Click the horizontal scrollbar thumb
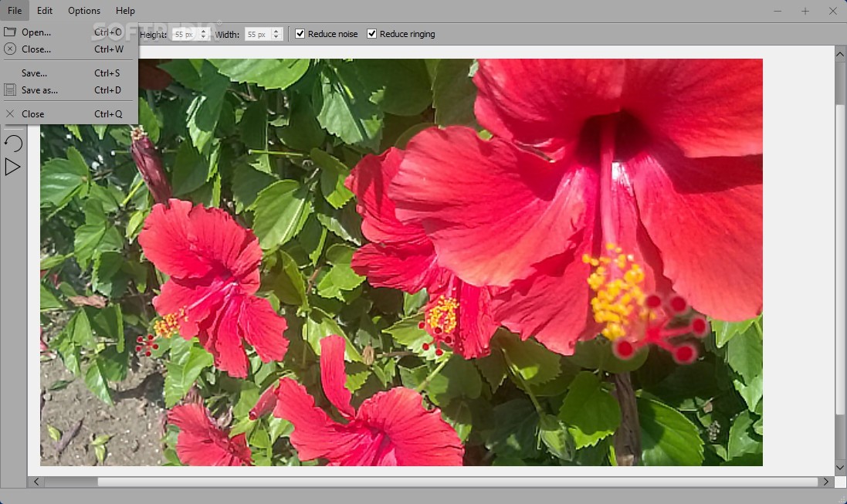847x504 pixels. (458, 482)
